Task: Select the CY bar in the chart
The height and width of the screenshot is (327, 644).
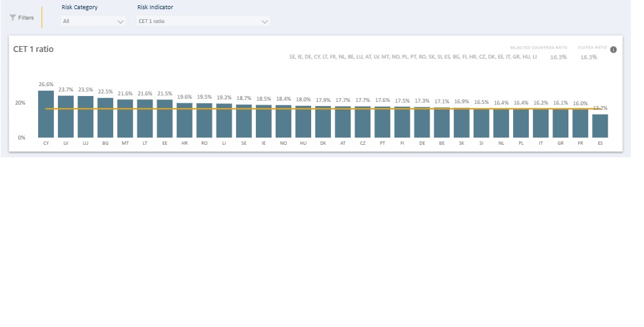Action: pos(46,114)
